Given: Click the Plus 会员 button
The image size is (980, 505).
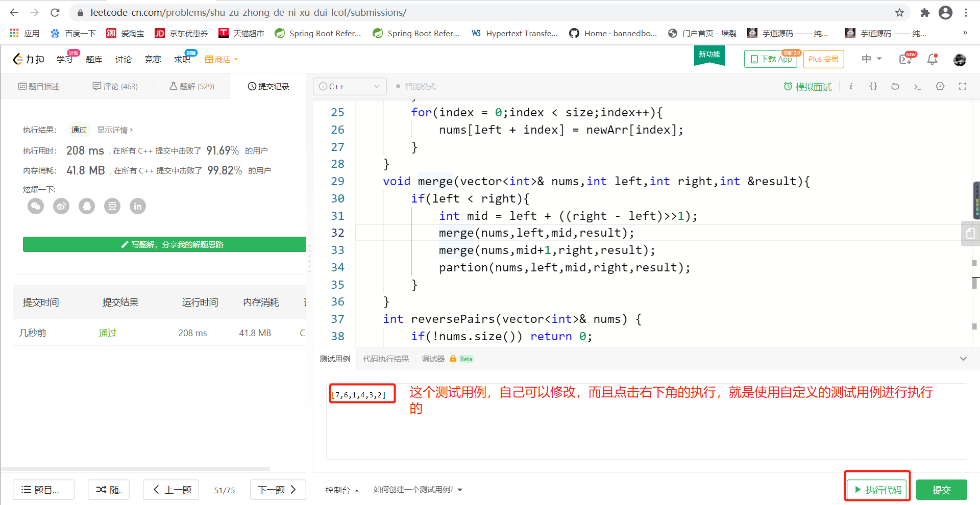Looking at the screenshot, I should [x=823, y=59].
